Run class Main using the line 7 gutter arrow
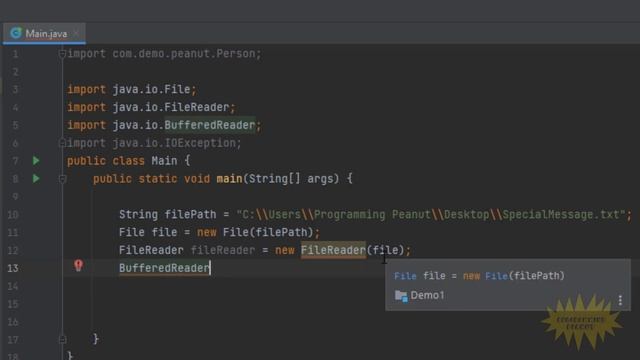 (x=36, y=161)
